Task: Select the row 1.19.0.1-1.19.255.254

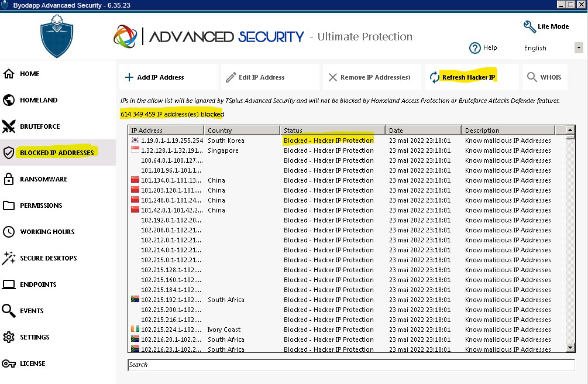Action: click(347, 140)
